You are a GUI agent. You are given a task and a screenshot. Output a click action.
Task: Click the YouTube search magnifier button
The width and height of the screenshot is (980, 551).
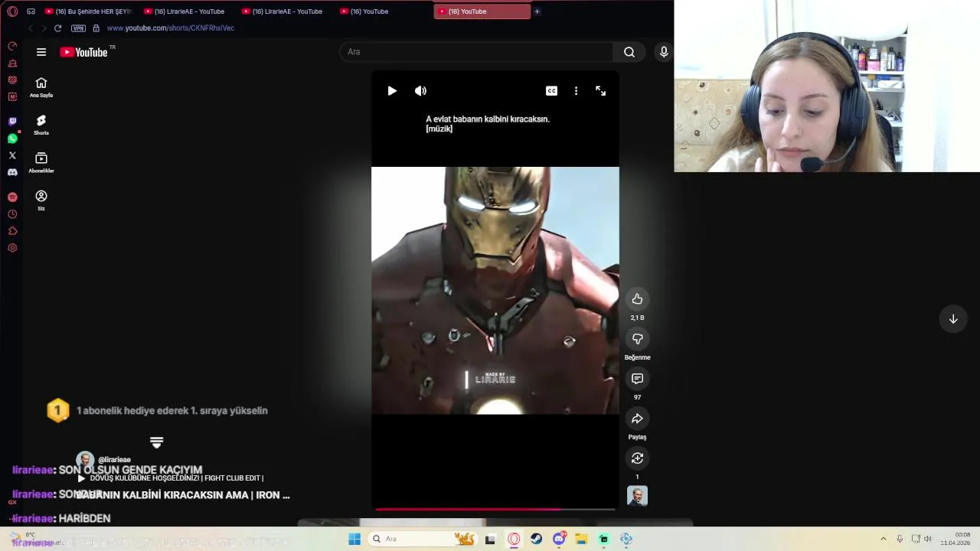(x=629, y=52)
